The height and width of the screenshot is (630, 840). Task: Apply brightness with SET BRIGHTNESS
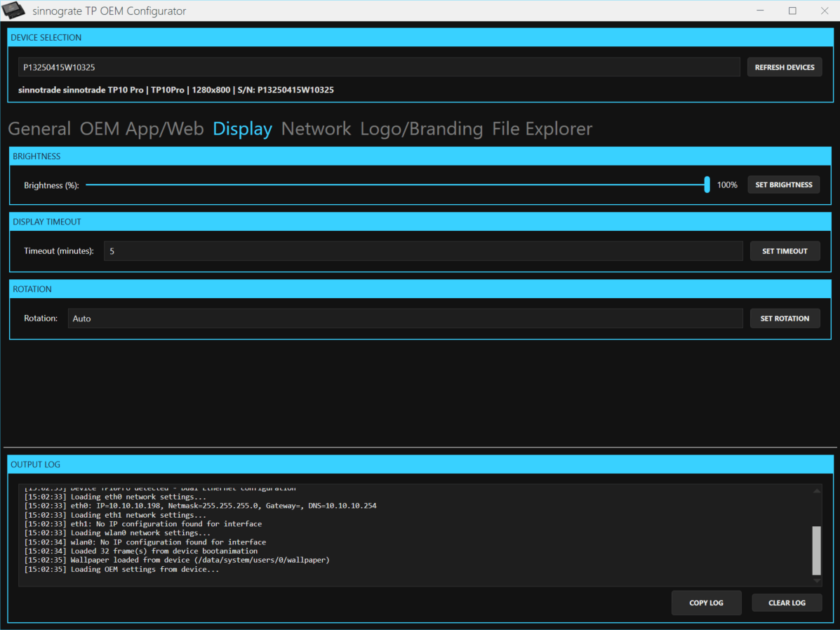(x=783, y=185)
